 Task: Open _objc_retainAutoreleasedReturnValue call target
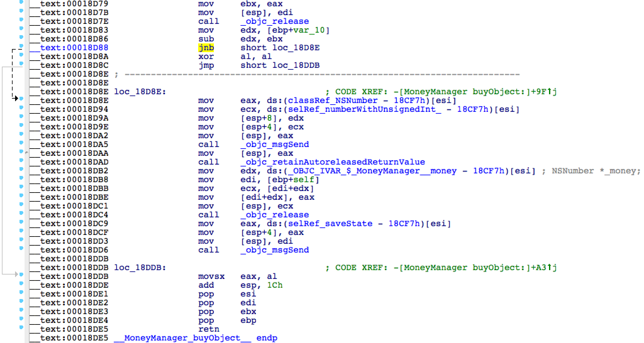tap(332, 162)
